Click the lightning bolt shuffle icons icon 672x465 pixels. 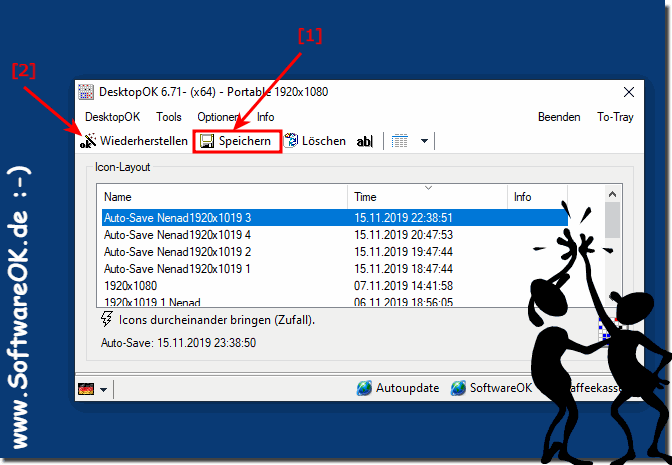pyautogui.click(x=106, y=319)
